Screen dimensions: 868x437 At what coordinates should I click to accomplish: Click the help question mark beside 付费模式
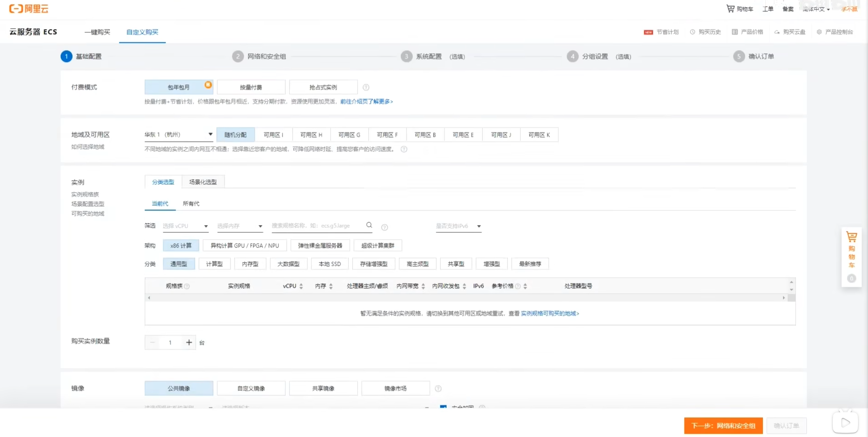[366, 87]
